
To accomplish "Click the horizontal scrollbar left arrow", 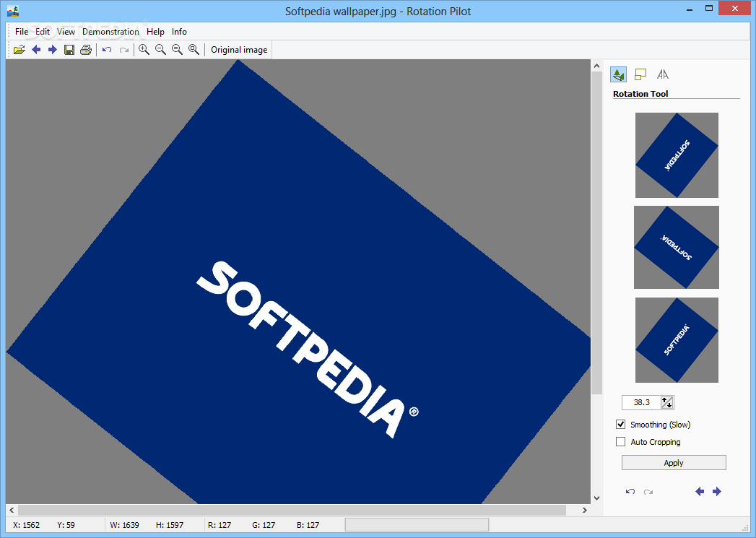I will coord(12,510).
